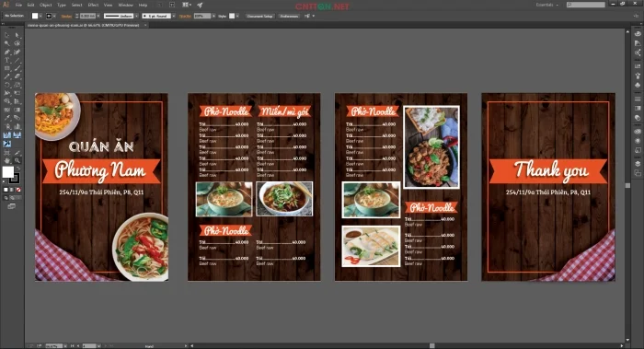644x349 pixels.
Task: Click the Go to Bridge icon
Action: tap(160, 5)
